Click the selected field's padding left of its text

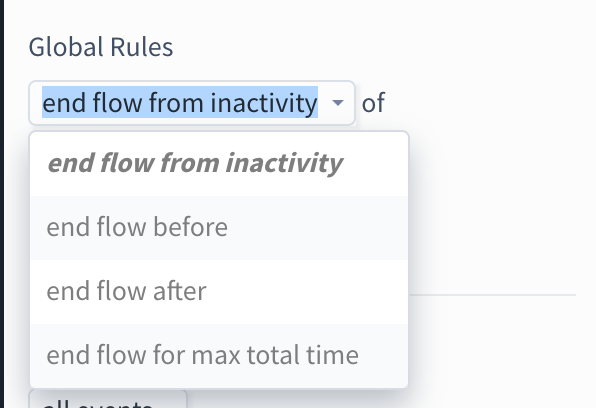pos(36,103)
